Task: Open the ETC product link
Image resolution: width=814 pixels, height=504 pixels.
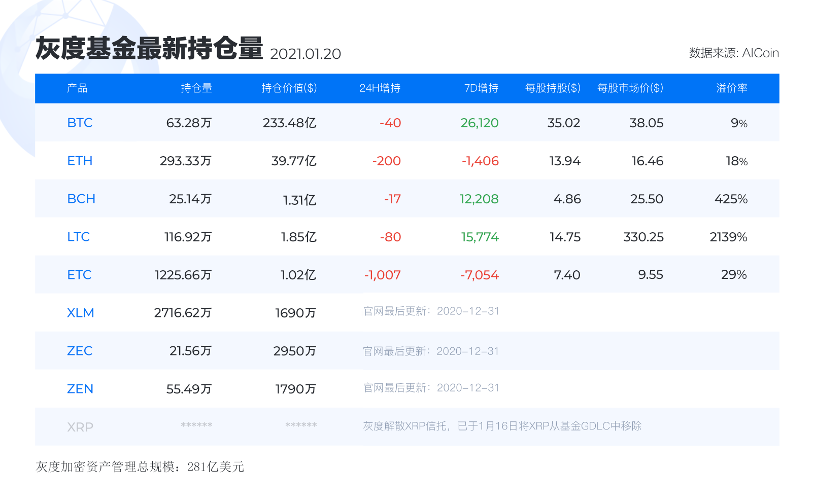Action: coord(80,274)
